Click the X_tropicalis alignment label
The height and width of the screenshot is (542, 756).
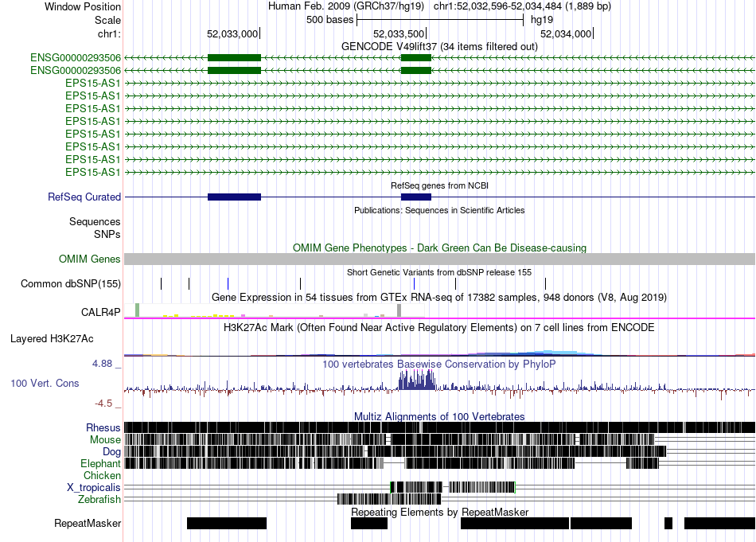pos(94,488)
